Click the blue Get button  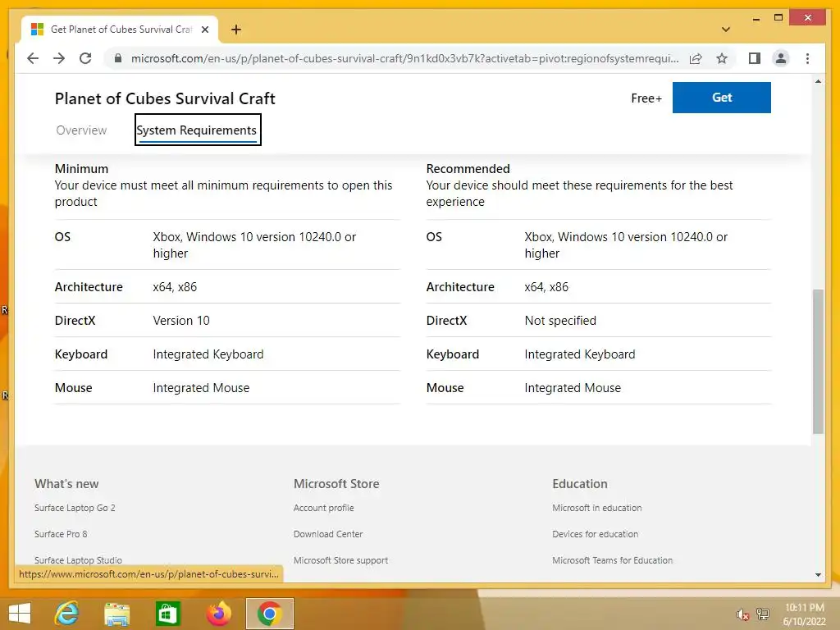(722, 98)
